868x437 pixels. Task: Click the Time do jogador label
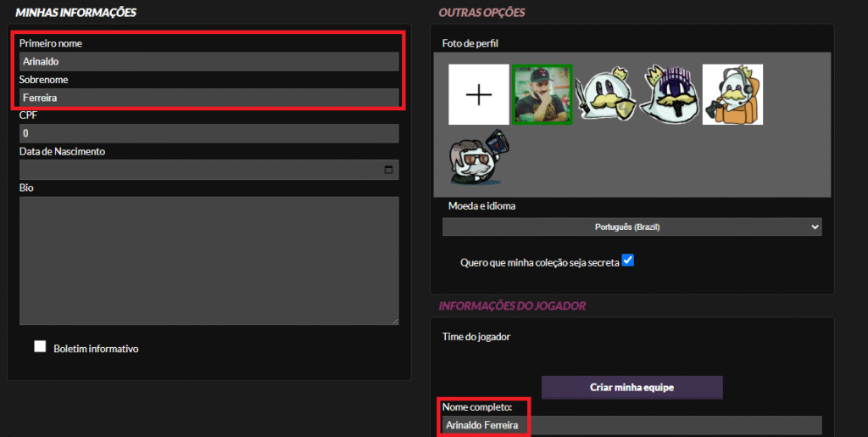pos(476,337)
